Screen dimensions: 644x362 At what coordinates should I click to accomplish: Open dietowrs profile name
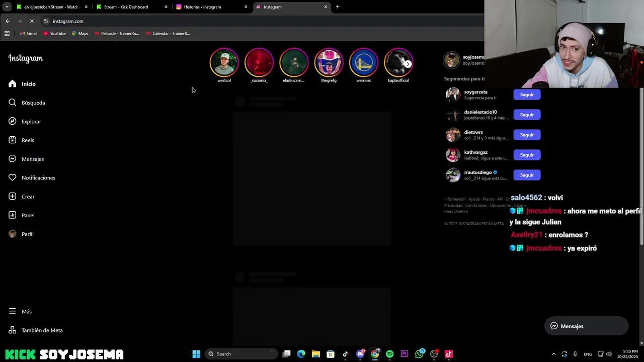click(x=473, y=132)
